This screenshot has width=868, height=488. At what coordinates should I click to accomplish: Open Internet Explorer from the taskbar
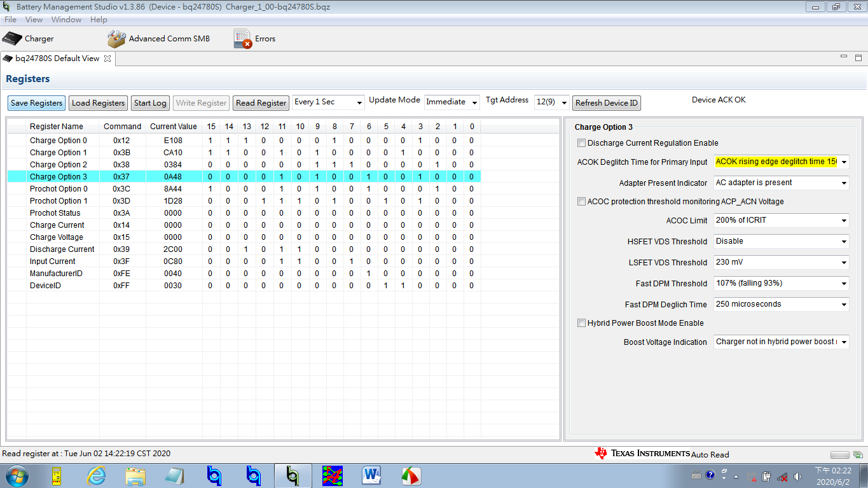click(x=97, y=475)
